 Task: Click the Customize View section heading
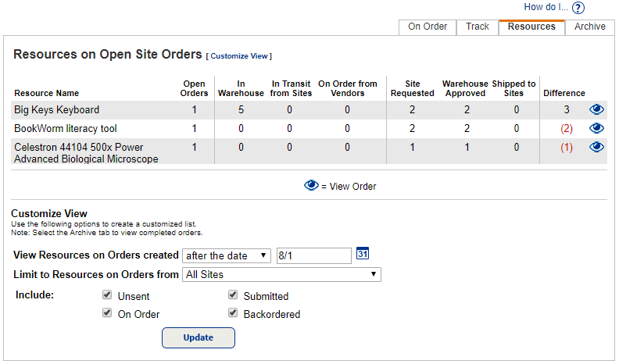click(49, 213)
